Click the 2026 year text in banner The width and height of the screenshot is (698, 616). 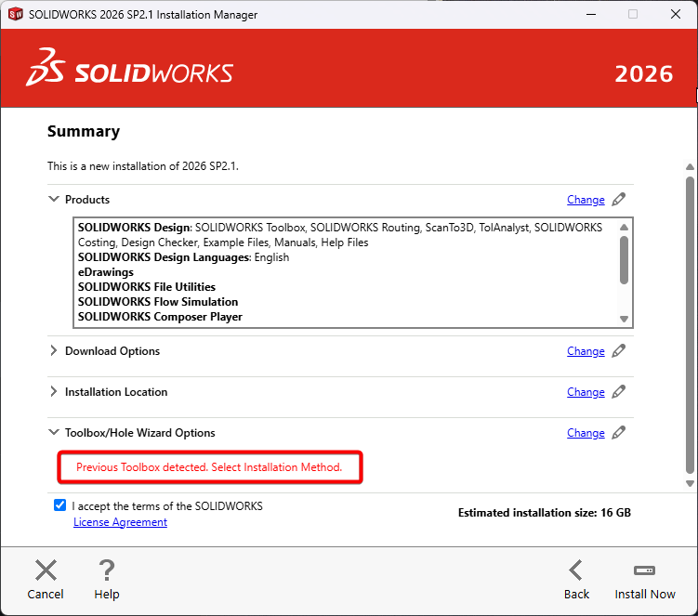644,74
